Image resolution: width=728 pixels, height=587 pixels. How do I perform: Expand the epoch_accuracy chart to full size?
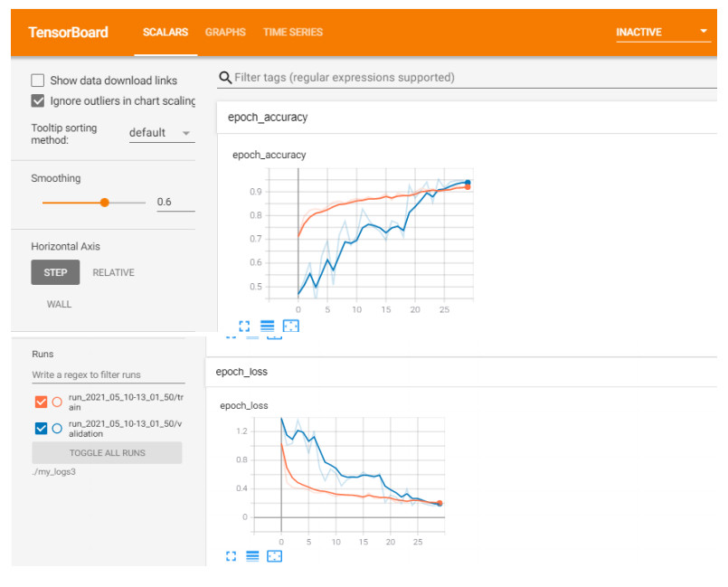click(x=244, y=326)
